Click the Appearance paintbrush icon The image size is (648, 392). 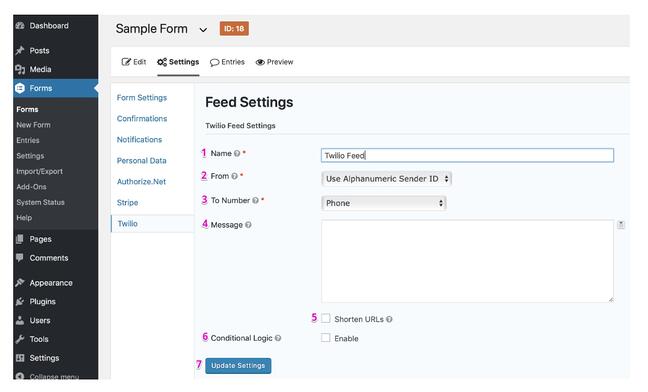pos(20,283)
